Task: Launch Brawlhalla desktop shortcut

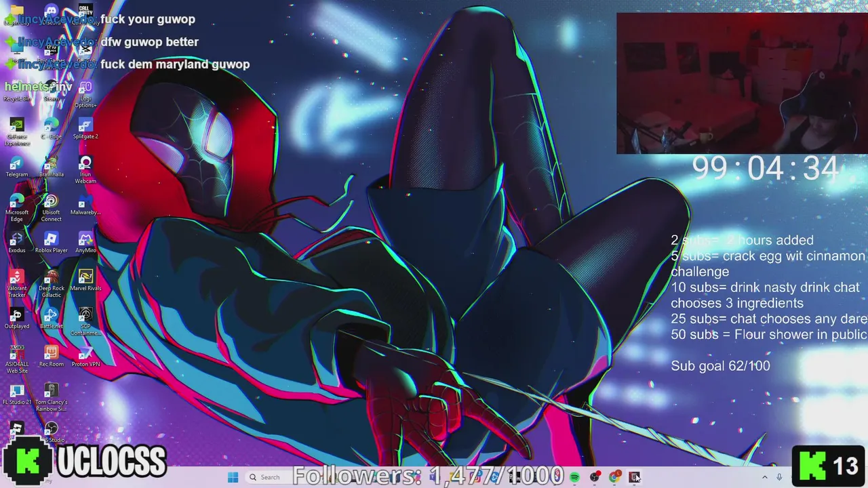Action: click(51, 166)
